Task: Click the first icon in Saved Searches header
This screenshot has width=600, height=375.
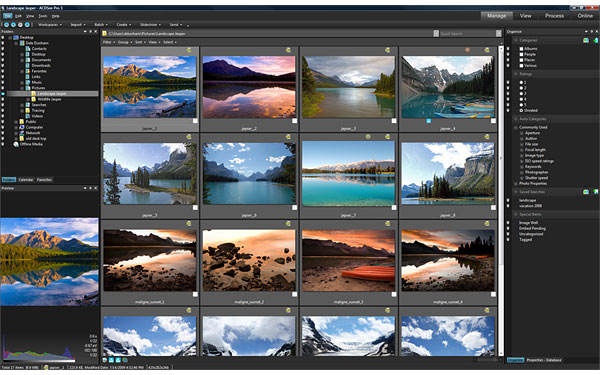Action: (x=586, y=192)
